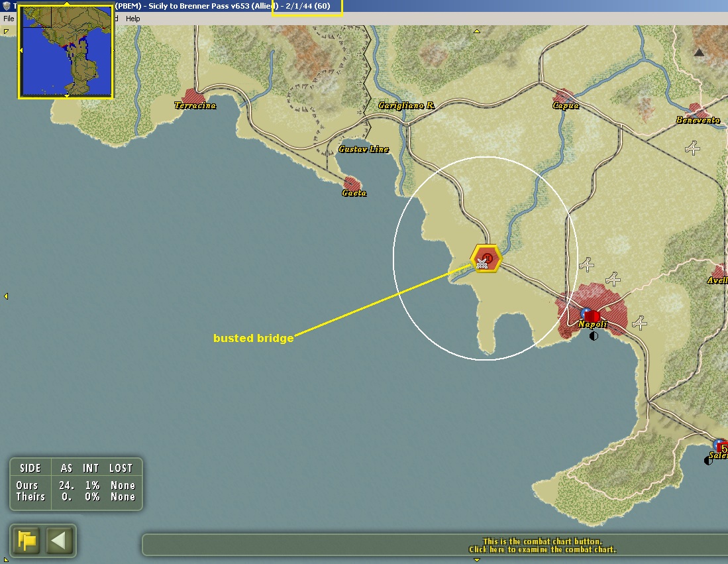Viewport: 728px width, 564px height.
Task: Click the mountain peak triangle near top right
Action: [699, 52]
